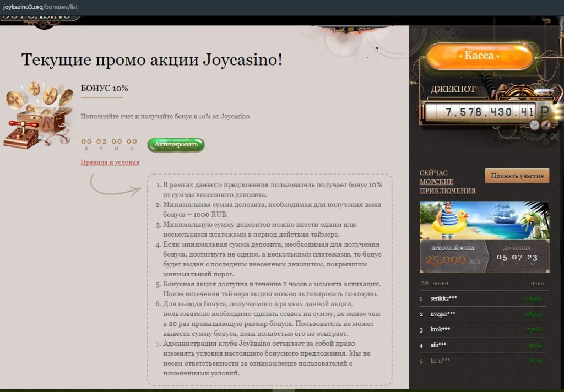Activate the 10% bonus with Активировать
The image size is (564, 392).
coord(176,145)
